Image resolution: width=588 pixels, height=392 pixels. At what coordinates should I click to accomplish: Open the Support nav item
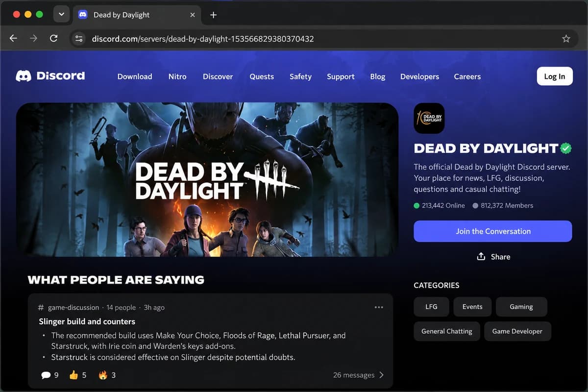[341, 76]
